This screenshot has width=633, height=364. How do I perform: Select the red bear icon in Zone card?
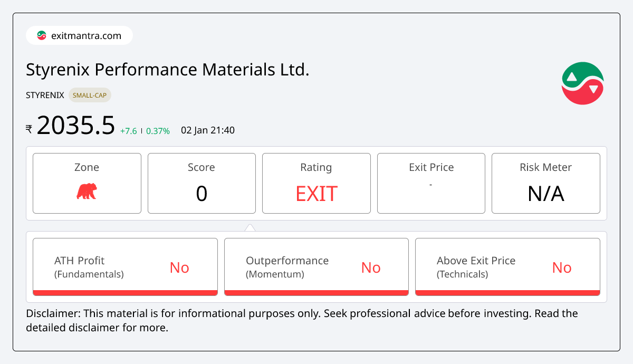pyautogui.click(x=87, y=191)
